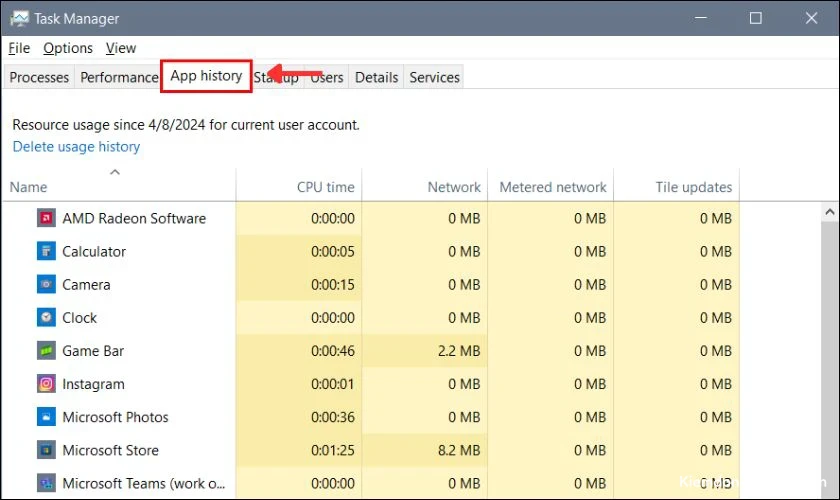Click Microsoft Store's CPU time 0:01:25
The image size is (840, 500).
click(x=333, y=450)
